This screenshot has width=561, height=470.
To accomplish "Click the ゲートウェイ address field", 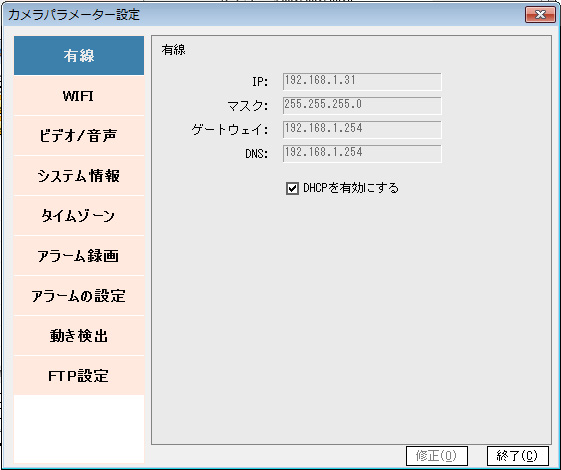I will [362, 129].
